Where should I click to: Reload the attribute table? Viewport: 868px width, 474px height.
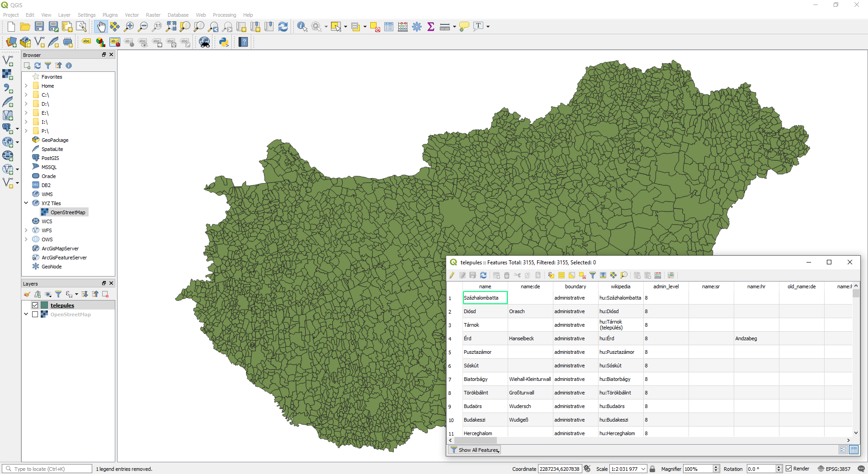[x=483, y=275]
